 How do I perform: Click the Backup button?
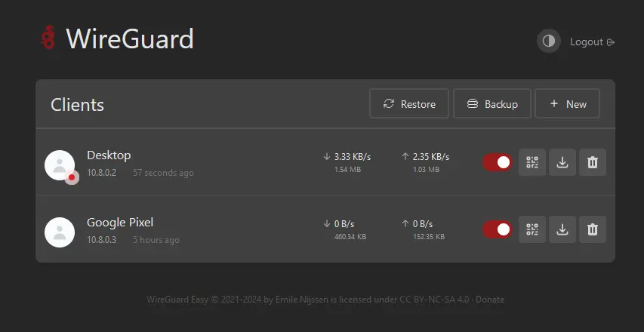tap(492, 104)
